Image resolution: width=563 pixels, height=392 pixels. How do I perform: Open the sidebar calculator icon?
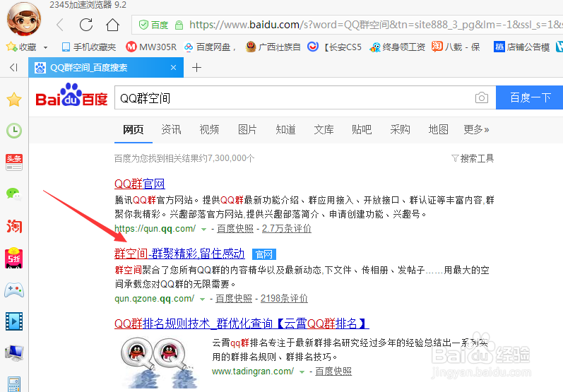(14, 384)
